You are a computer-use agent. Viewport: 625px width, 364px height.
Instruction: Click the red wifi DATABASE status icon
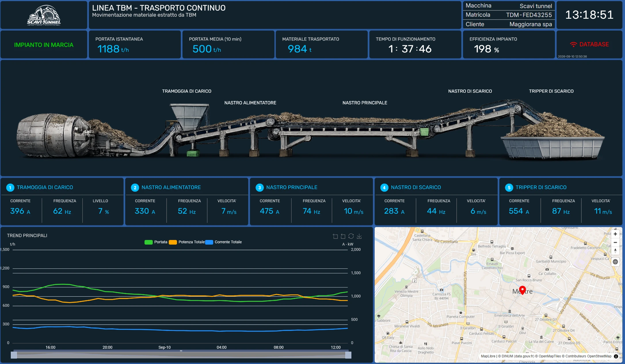(x=573, y=45)
